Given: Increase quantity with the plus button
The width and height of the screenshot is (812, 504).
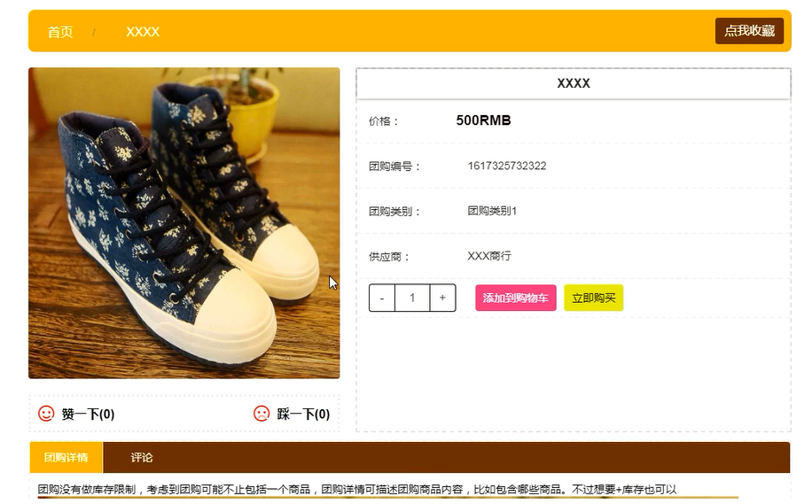Looking at the screenshot, I should pos(442,298).
